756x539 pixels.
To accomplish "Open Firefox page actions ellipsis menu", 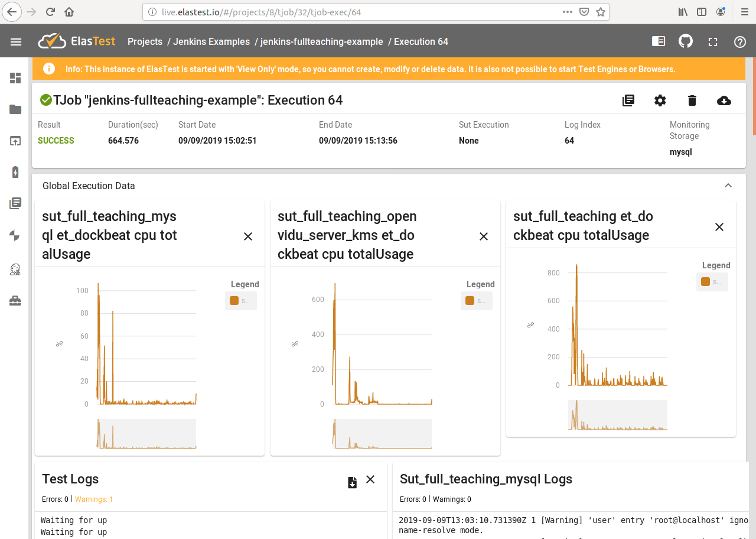I will pyautogui.click(x=567, y=12).
